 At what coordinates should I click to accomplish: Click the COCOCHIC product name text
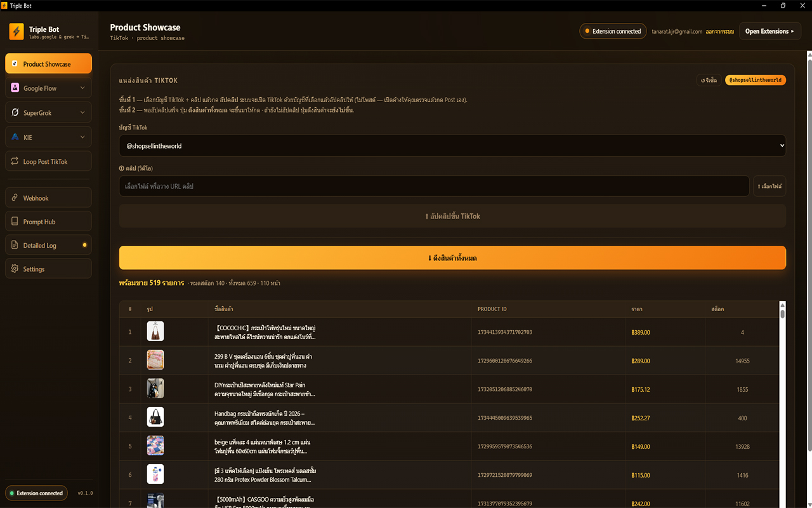[265, 332]
